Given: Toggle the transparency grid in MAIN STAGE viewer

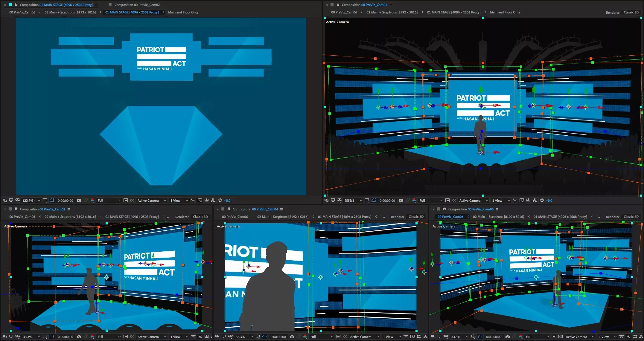Looking at the screenshot, I should [x=132, y=201].
